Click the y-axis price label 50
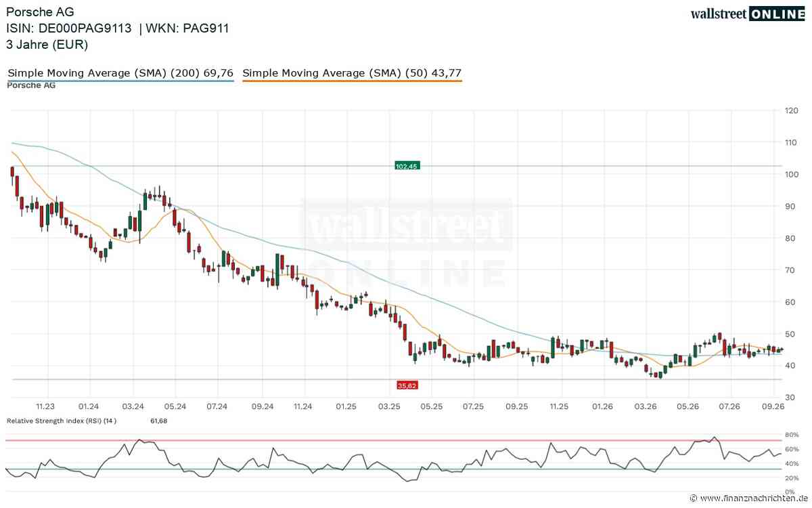The width and height of the screenshot is (812, 508). (790, 333)
